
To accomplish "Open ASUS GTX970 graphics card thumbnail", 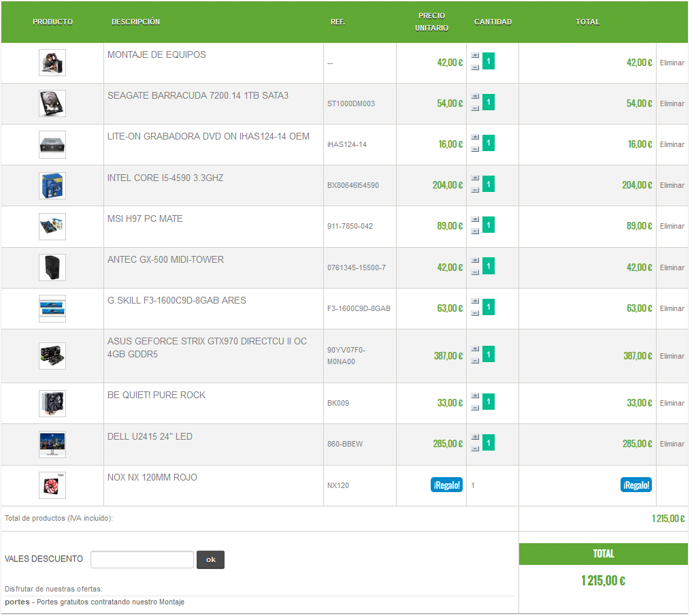I will (52, 357).
